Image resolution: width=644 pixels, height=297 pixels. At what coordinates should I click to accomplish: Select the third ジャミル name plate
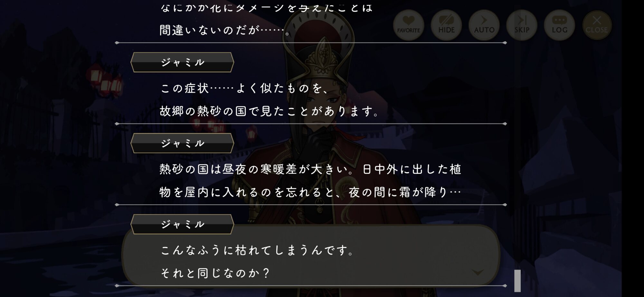tap(182, 224)
